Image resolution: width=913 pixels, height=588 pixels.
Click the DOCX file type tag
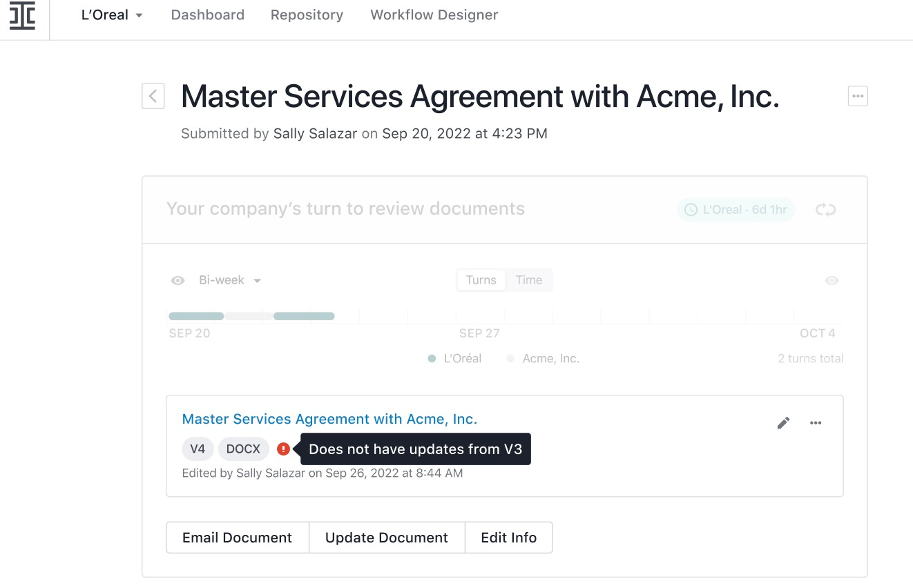pos(243,449)
